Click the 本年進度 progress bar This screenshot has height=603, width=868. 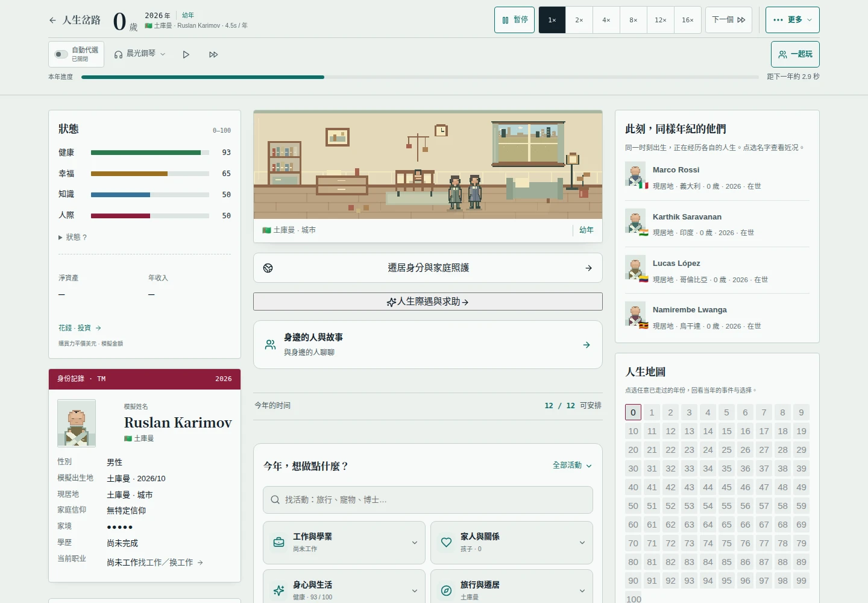420,77
